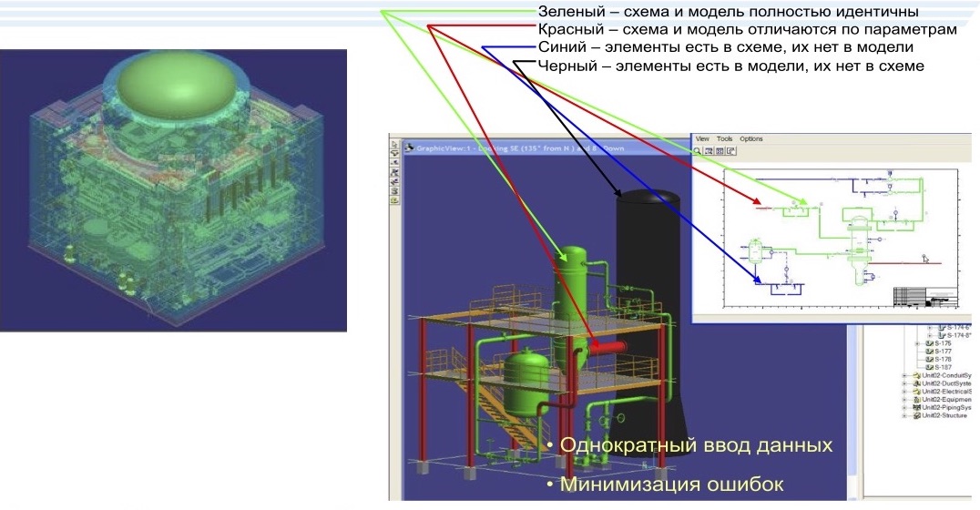The image size is (980, 510).
Task: Click the yellow bottom icon in the vertical toolbar
Action: pos(394,200)
